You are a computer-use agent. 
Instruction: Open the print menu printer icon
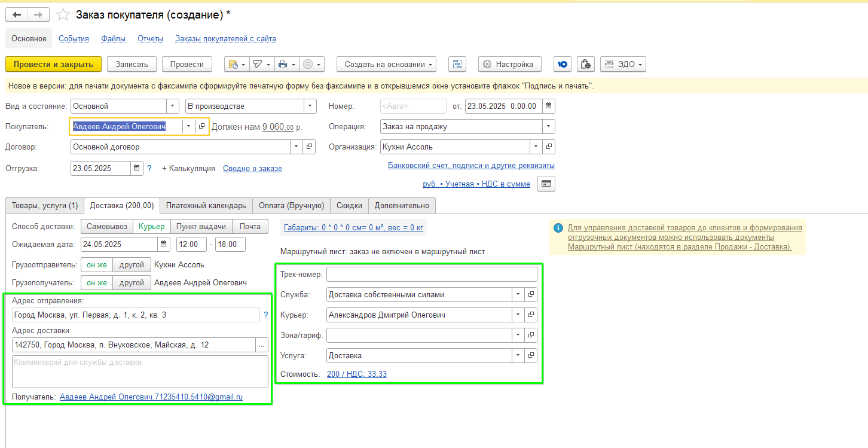[x=286, y=64]
